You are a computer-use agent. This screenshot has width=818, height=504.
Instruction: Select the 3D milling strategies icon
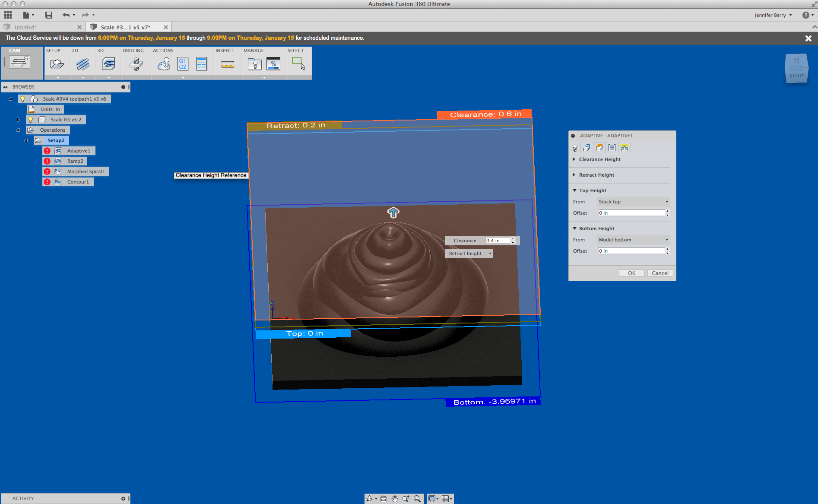click(x=108, y=63)
